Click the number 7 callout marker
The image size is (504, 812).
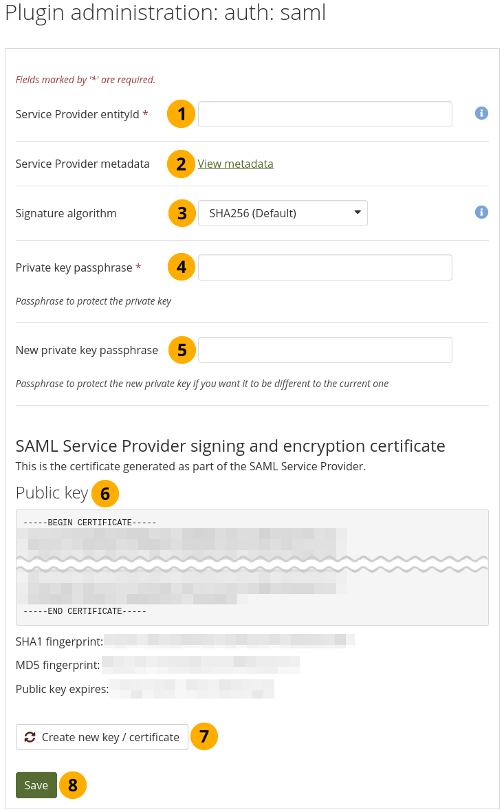[x=204, y=736]
